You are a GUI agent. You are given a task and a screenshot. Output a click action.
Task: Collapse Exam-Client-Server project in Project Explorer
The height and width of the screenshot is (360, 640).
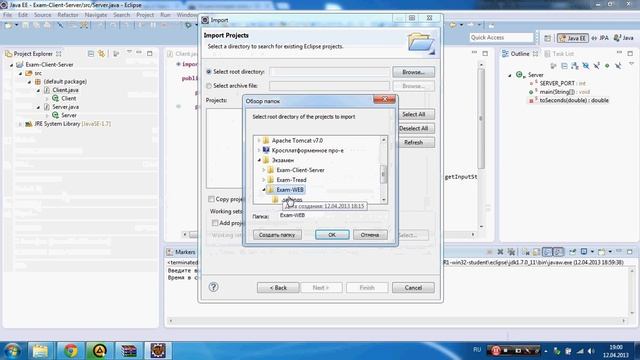11,64
